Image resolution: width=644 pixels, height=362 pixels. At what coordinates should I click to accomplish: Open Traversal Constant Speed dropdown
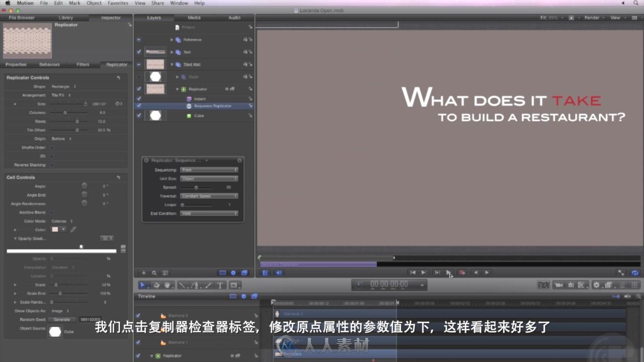coord(209,196)
